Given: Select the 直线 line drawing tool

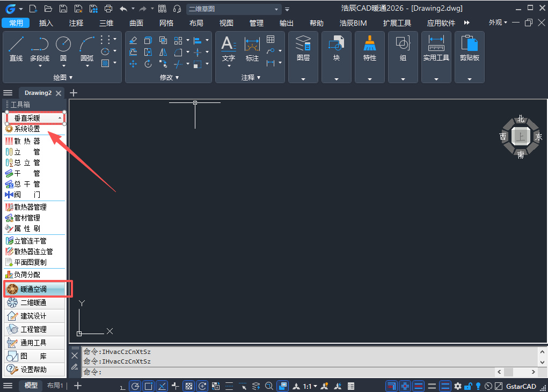Looking at the screenshot, I should pyautogui.click(x=16, y=49).
